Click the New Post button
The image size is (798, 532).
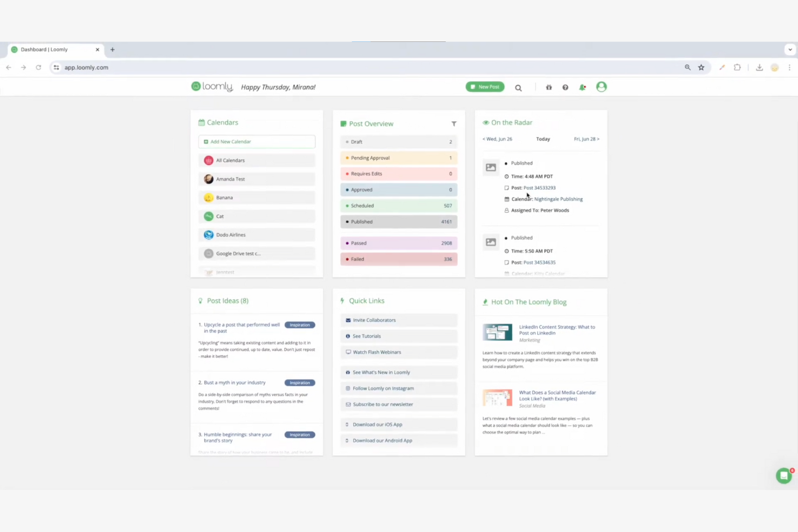[484, 86]
